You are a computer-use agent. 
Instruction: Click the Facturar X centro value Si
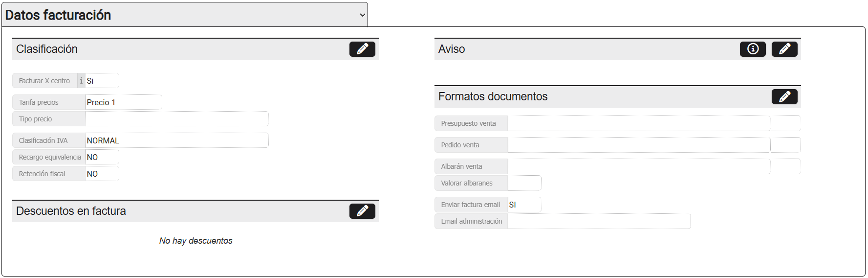[x=102, y=81]
